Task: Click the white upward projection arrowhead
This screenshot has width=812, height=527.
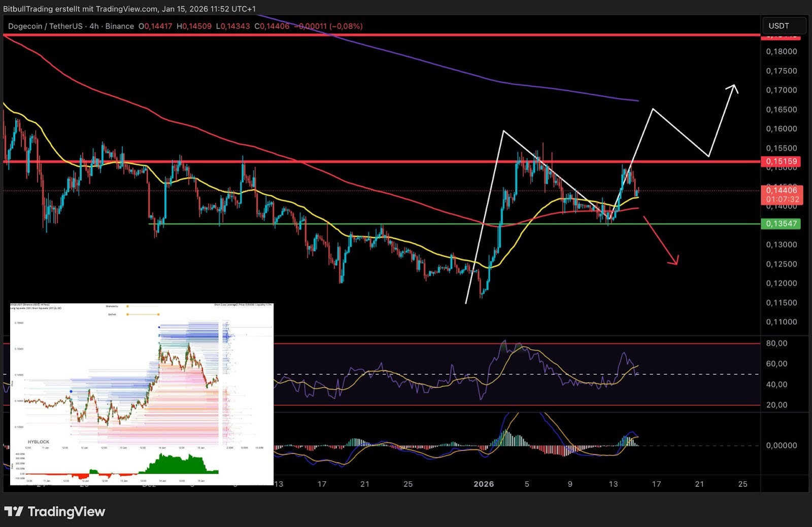Action: (733, 88)
